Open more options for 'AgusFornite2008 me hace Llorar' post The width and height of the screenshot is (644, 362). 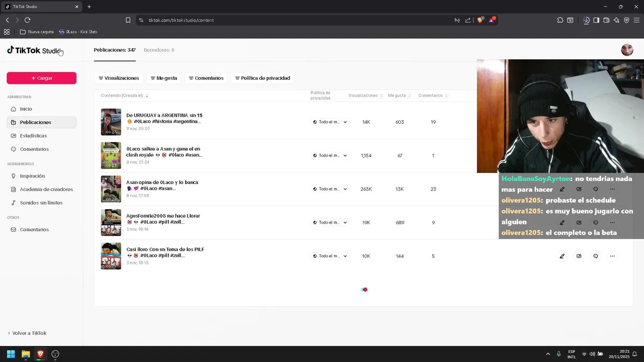click(612, 222)
